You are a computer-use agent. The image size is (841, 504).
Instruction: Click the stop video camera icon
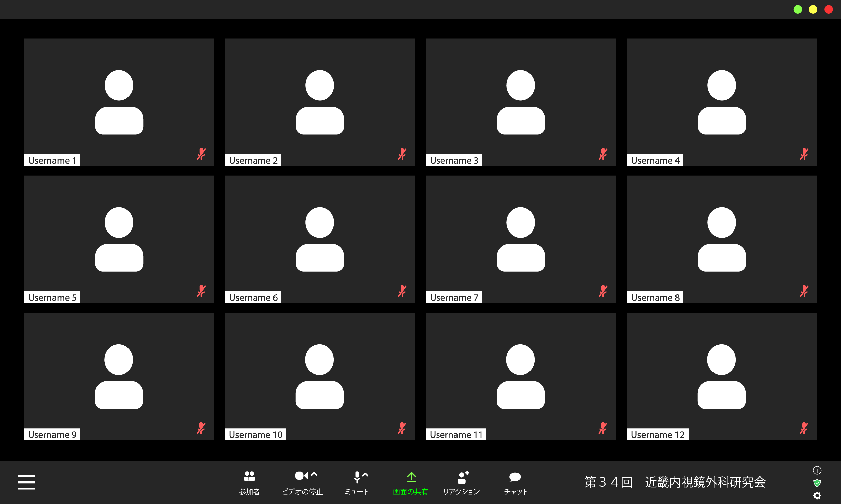point(301,476)
